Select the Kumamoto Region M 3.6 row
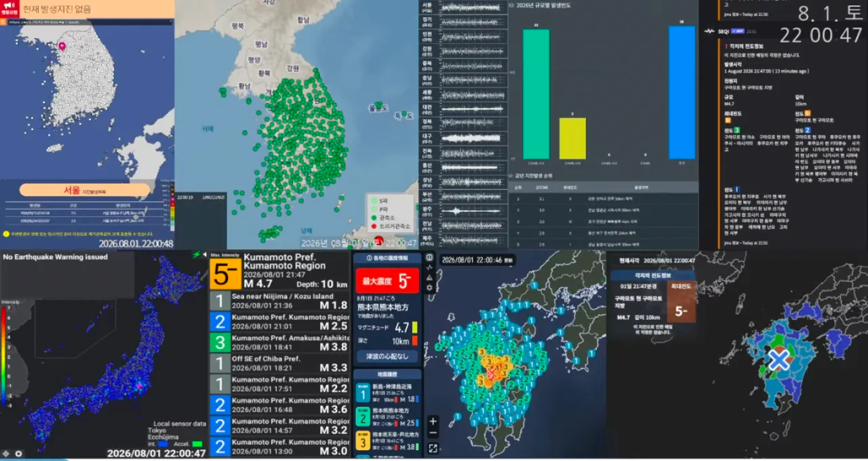Viewport: 868px width, 461px height. click(x=280, y=405)
